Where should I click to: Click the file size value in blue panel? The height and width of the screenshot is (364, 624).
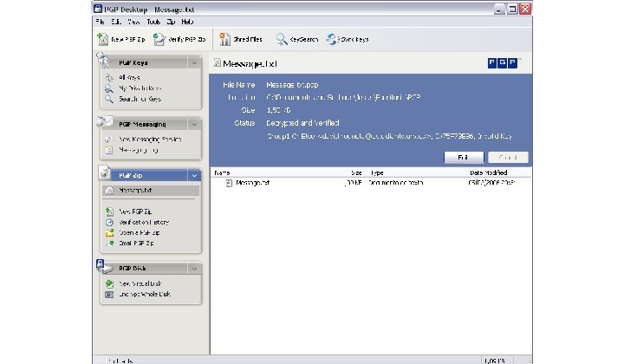[x=278, y=110]
